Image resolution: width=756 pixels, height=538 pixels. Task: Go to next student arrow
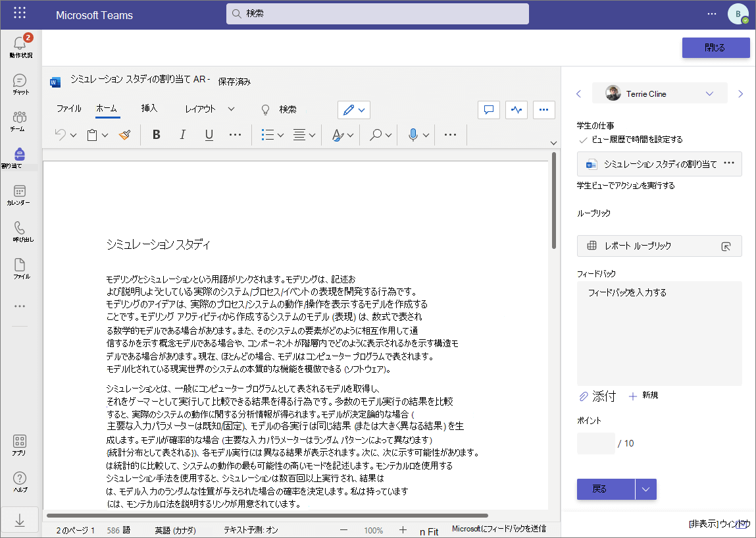coord(741,94)
